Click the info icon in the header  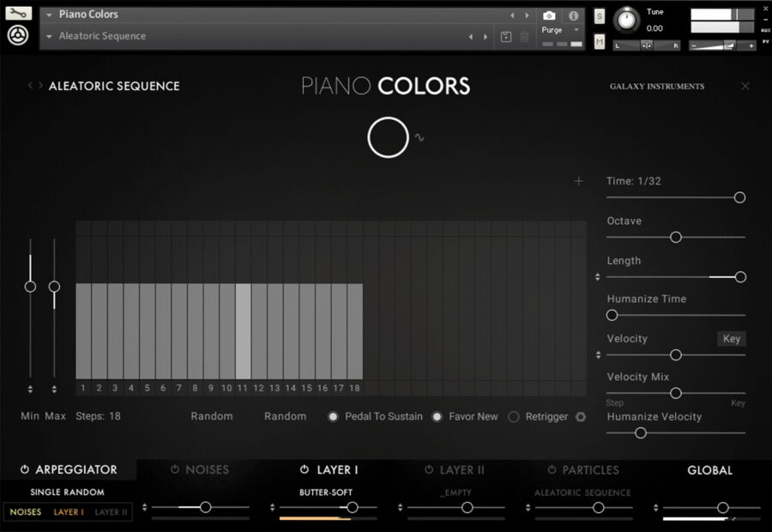click(x=573, y=15)
